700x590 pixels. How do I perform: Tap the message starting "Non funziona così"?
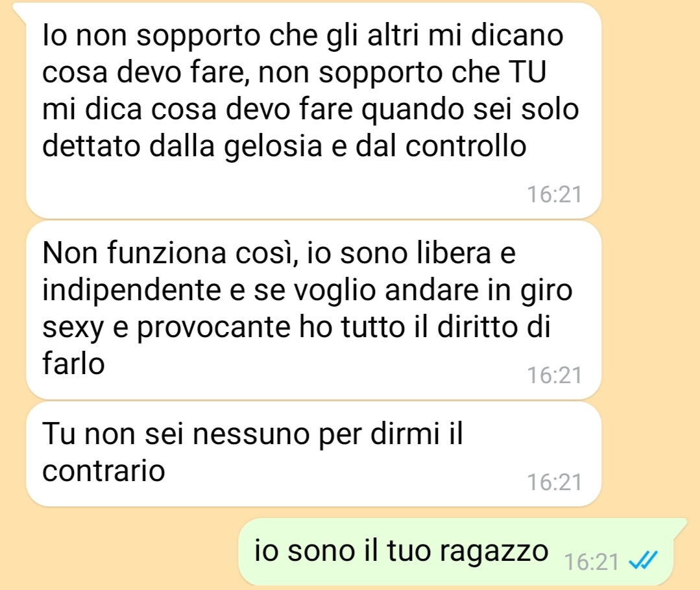tap(313, 310)
